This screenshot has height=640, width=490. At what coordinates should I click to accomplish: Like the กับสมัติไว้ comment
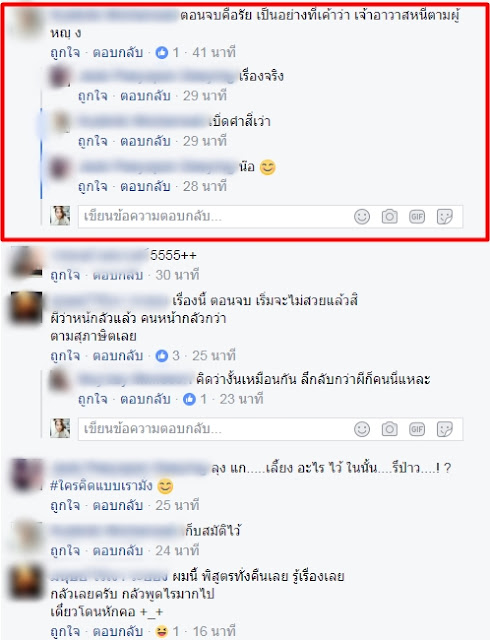pos(65,551)
